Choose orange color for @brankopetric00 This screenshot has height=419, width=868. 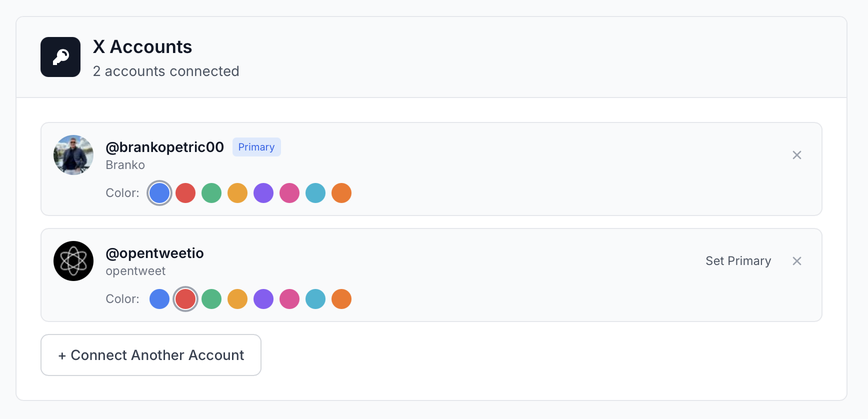[x=341, y=193]
